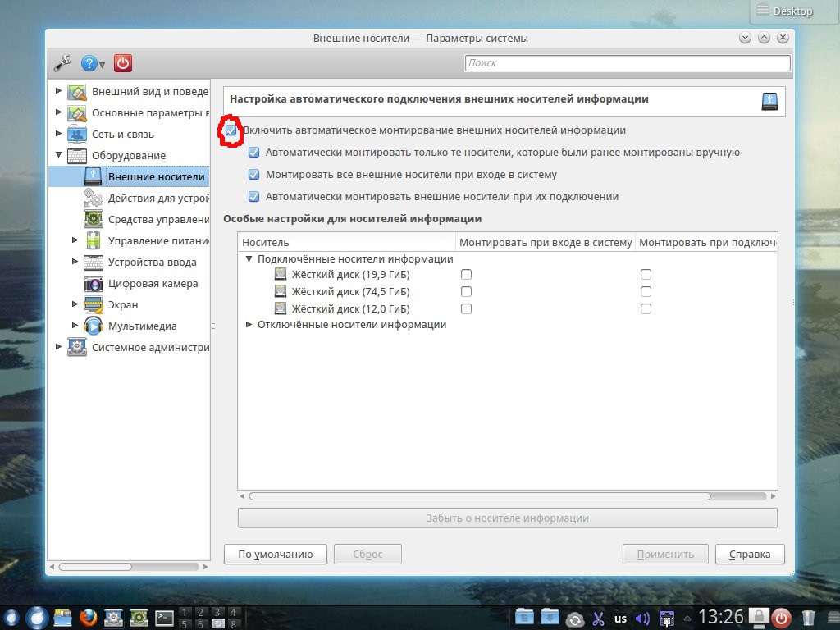The image size is (840, 630).
Task: Open the blue question mark help icon
Action: click(x=89, y=63)
